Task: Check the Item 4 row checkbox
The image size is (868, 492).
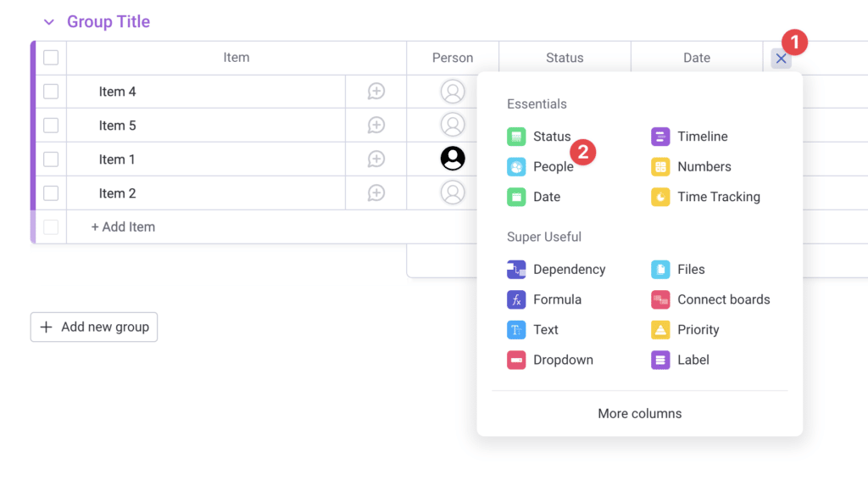Action: point(51,92)
